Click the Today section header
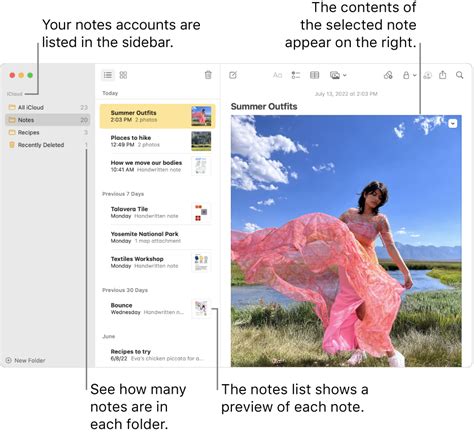Screen dimensions: 474x436 pyautogui.click(x=110, y=93)
